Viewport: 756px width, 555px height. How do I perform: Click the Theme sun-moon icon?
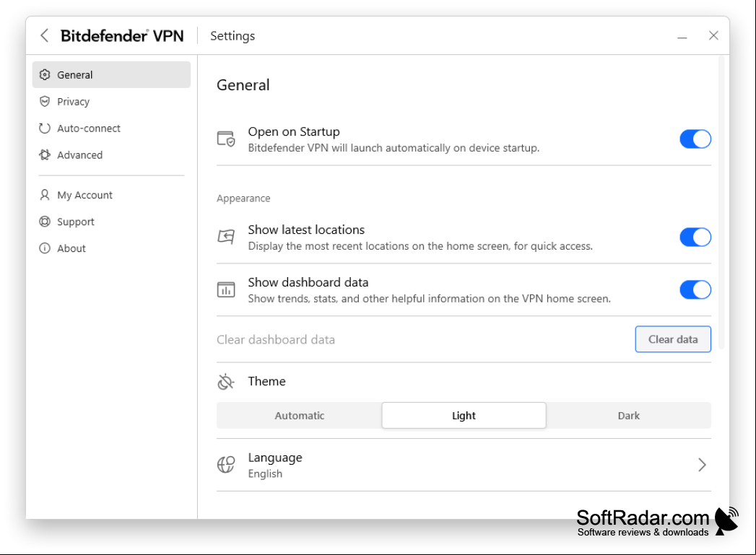coord(225,382)
